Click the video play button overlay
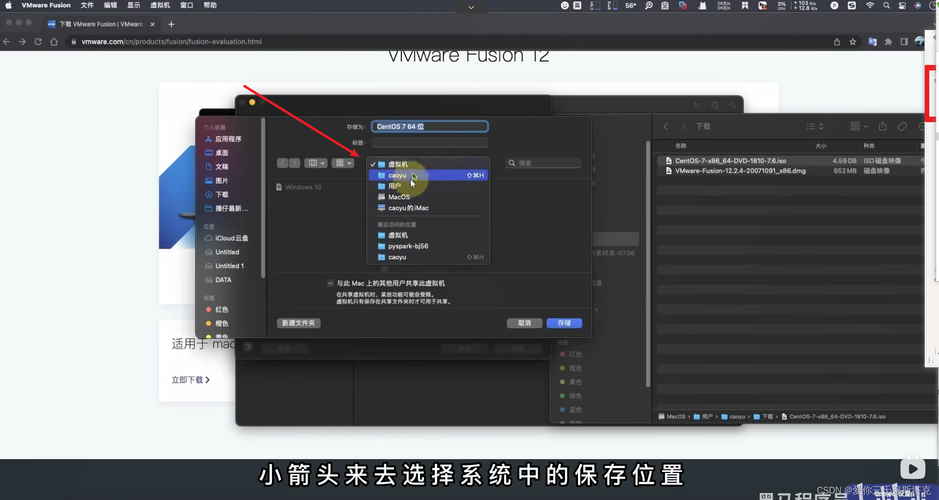This screenshot has width=939, height=500. [x=912, y=469]
